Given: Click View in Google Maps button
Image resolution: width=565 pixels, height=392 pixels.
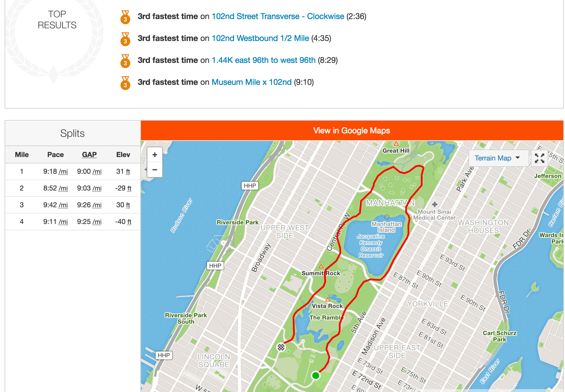Looking at the screenshot, I should tap(352, 131).
